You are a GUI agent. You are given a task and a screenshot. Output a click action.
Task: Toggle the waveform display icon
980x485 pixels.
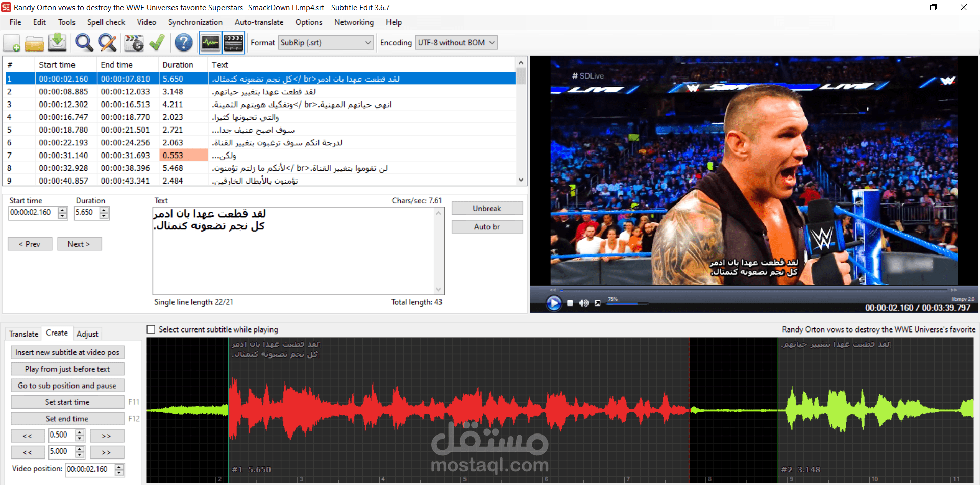[x=210, y=43]
